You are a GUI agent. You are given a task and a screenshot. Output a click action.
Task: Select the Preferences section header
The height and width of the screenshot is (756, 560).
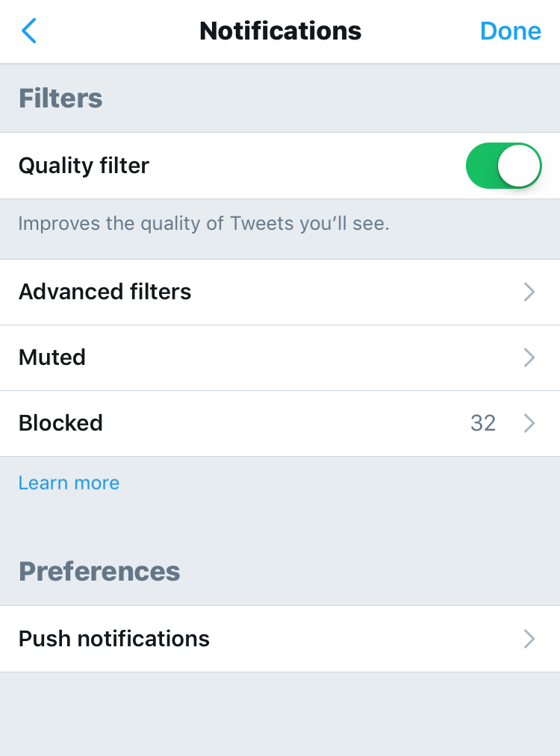[99, 571]
